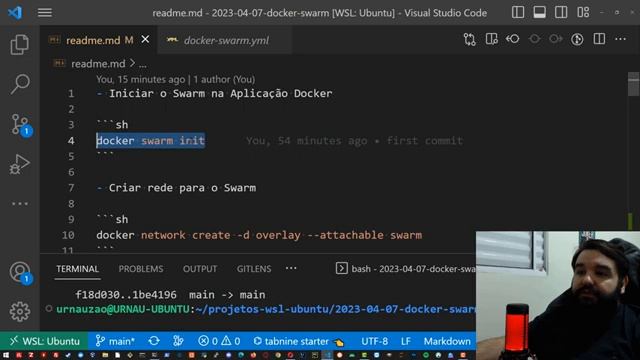
Task: Change the Markdown language mode
Action: click(x=447, y=341)
